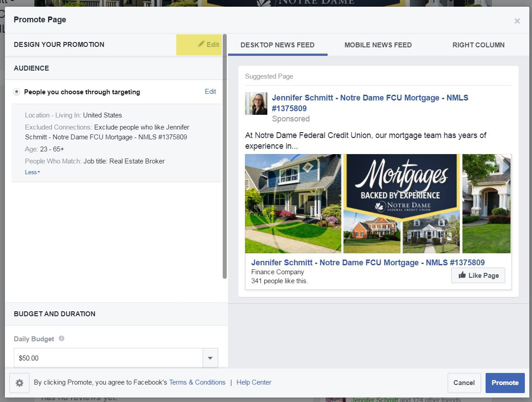532x402 pixels.
Task: Click the thumbs-up icon in Like Page
Action: 462,275
